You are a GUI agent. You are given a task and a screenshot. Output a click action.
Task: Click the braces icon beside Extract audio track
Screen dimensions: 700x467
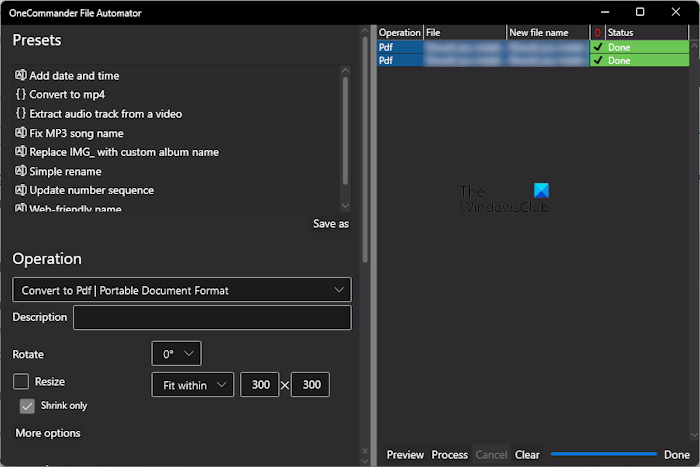click(21, 113)
